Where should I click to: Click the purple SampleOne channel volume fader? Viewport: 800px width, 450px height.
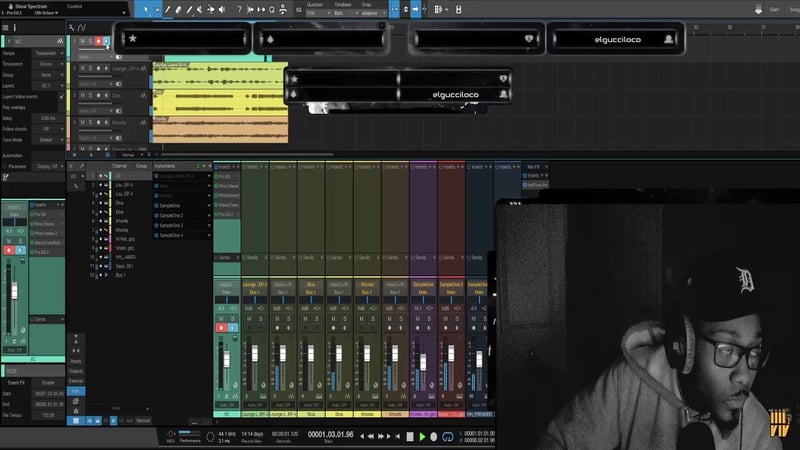click(x=423, y=362)
